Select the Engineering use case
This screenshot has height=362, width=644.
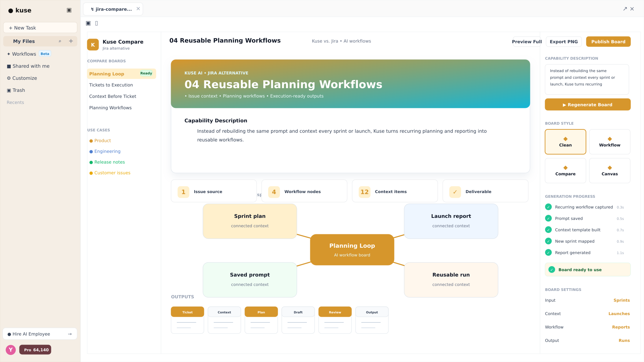[105, 152]
